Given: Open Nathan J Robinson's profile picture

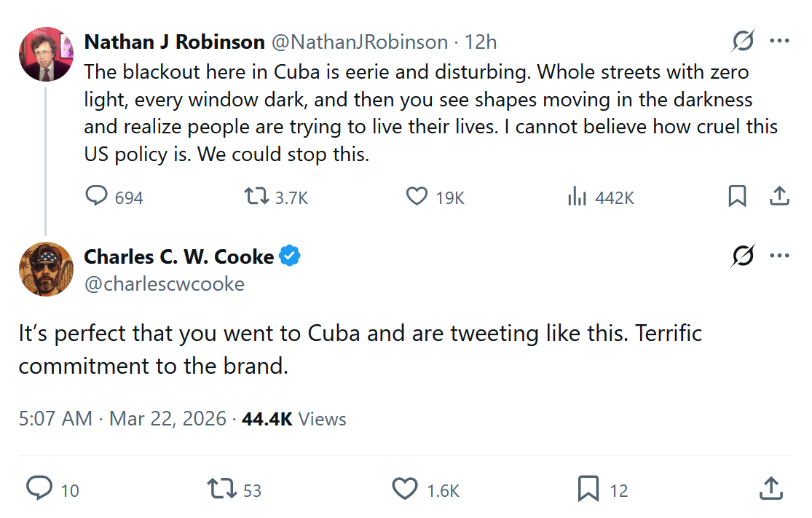Looking at the screenshot, I should click(46, 54).
